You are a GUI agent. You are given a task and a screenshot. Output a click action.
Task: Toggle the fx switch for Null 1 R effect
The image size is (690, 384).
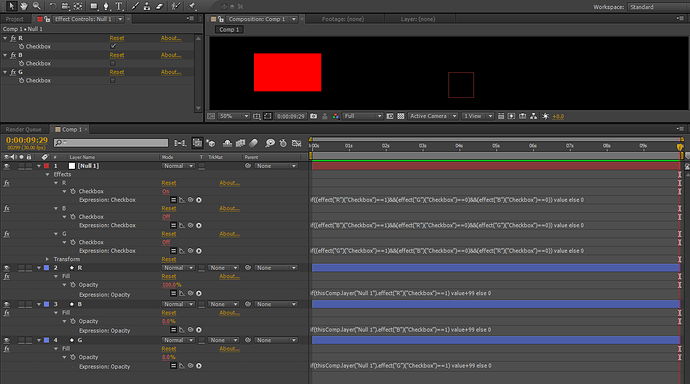point(7,183)
